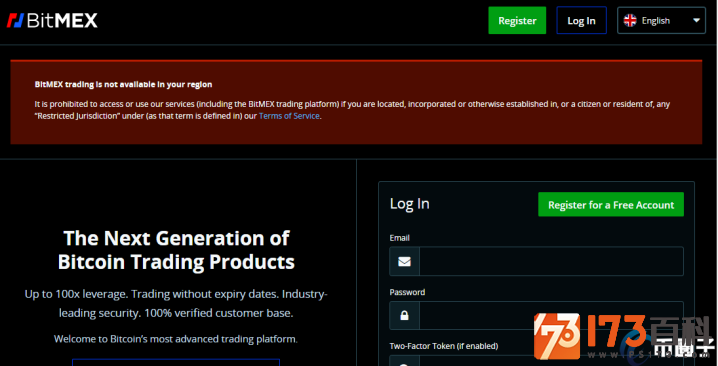Click the 'Email' field label
This screenshot has width=718, height=366.
click(399, 238)
